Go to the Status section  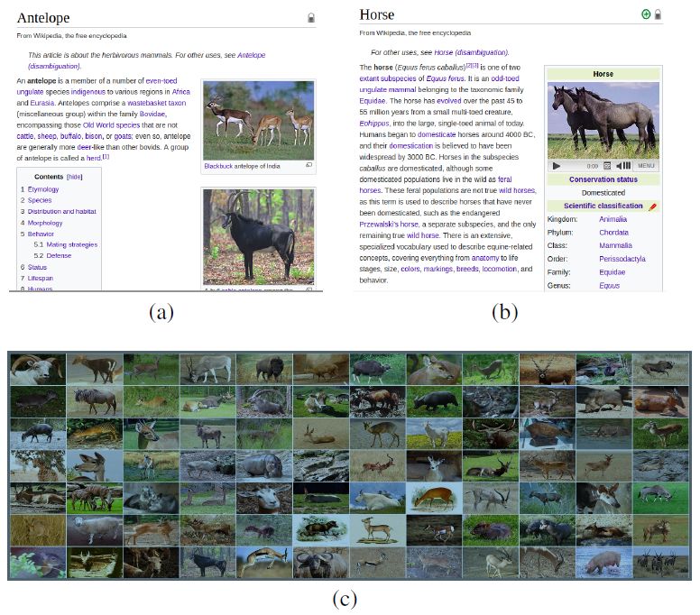pos(37,267)
